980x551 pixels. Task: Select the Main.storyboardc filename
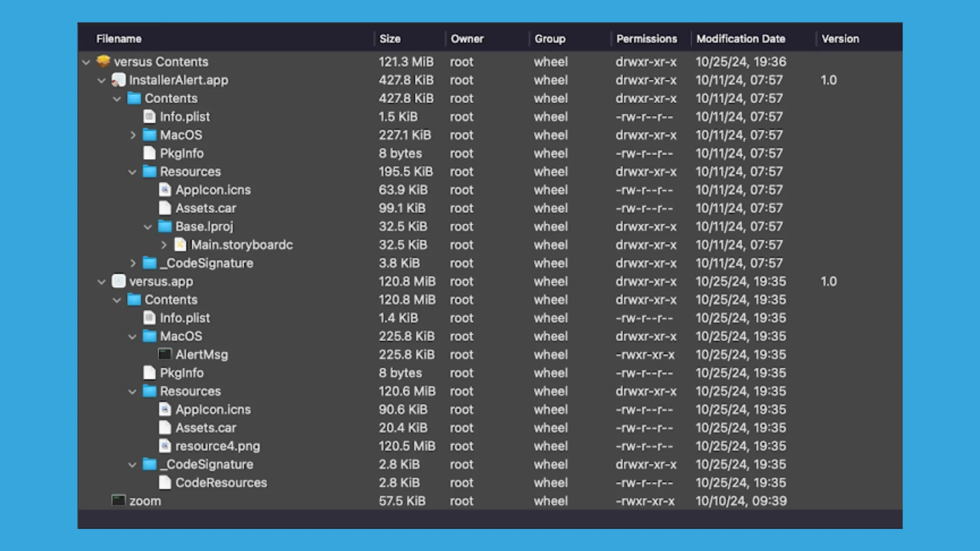(x=242, y=245)
